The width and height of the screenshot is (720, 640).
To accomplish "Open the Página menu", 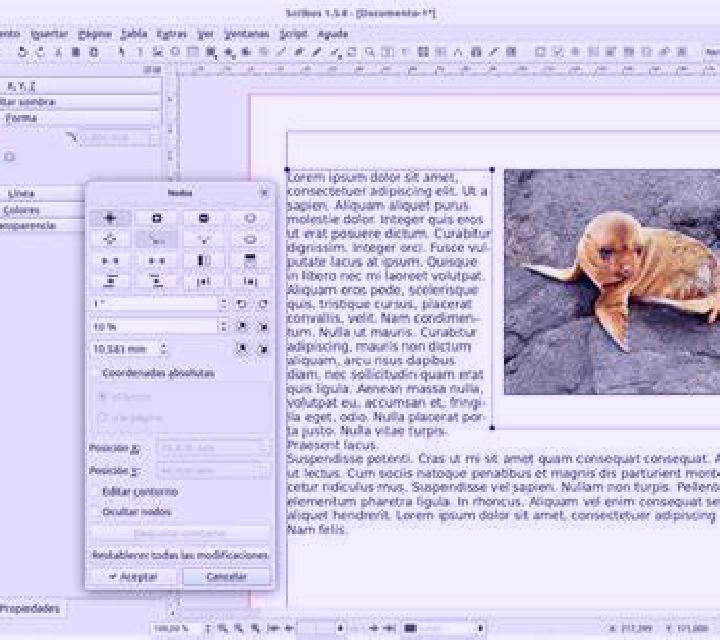I will [95, 34].
